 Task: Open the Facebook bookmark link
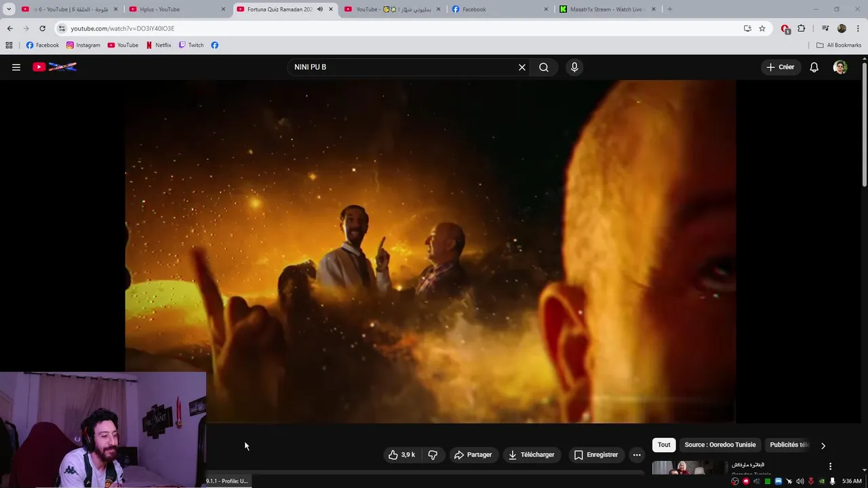point(43,45)
